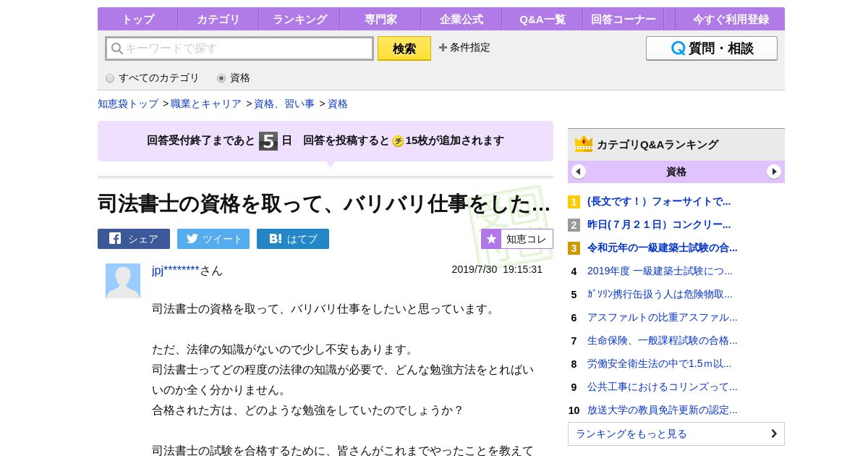868x456 pixels.
Task: Click the Hatena B! icon
Action: pos(275,239)
